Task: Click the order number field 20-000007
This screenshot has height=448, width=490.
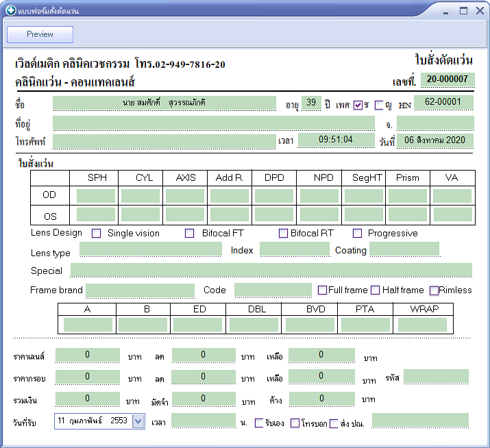Action: (448, 79)
